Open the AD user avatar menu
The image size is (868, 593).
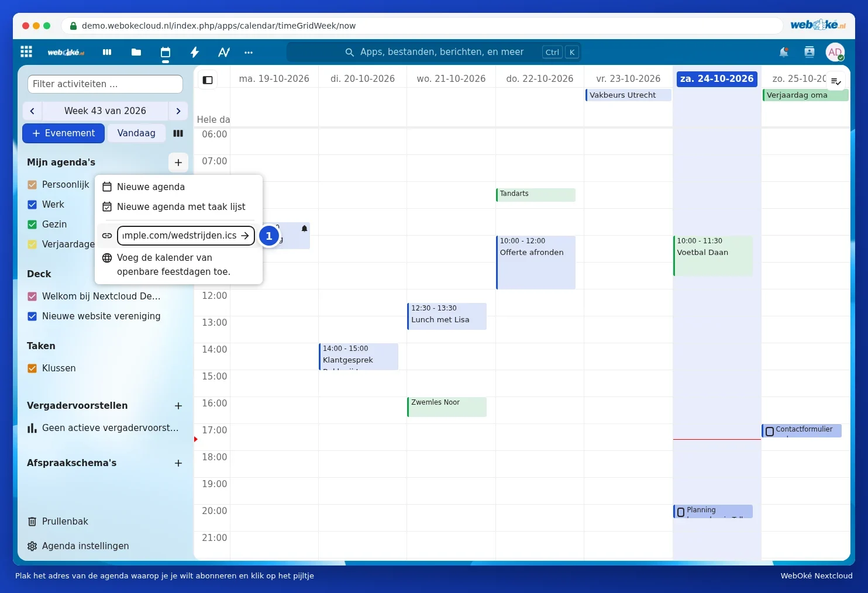point(835,52)
